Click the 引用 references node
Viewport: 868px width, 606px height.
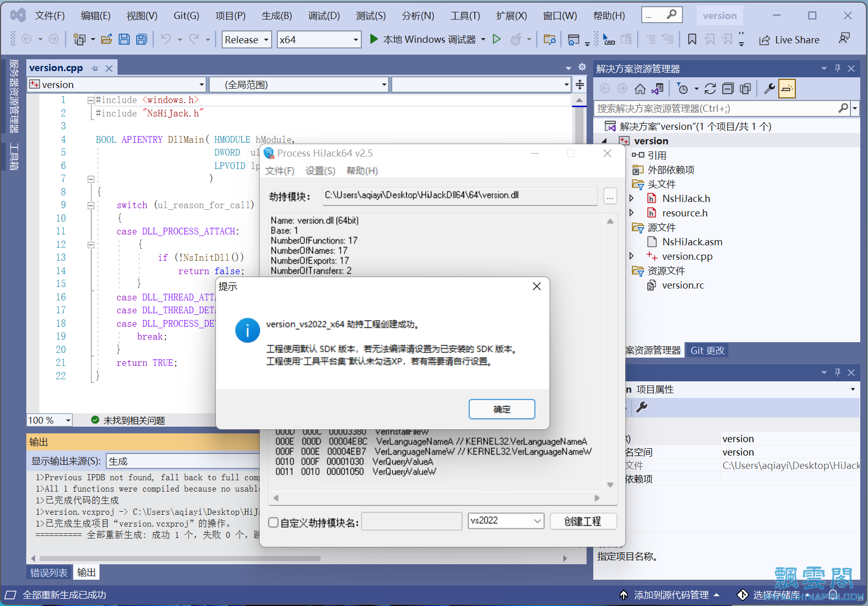click(657, 155)
